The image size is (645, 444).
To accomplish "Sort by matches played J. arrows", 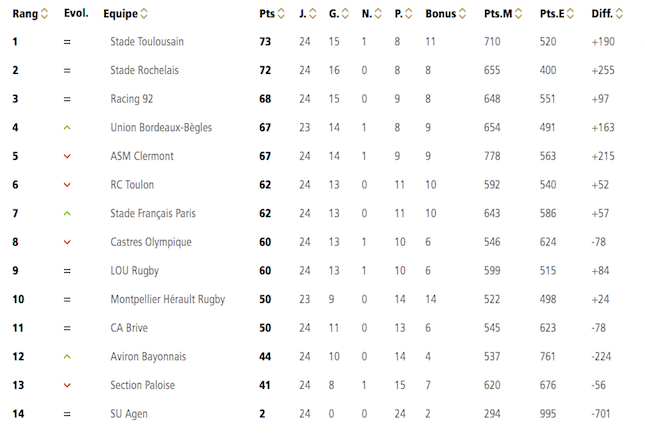I will (x=313, y=14).
